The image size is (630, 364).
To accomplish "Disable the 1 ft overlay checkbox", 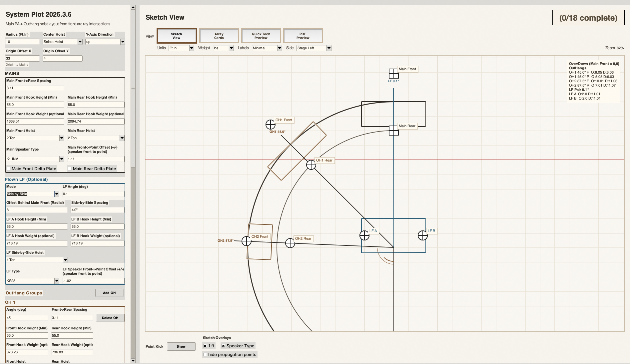I will (205, 346).
